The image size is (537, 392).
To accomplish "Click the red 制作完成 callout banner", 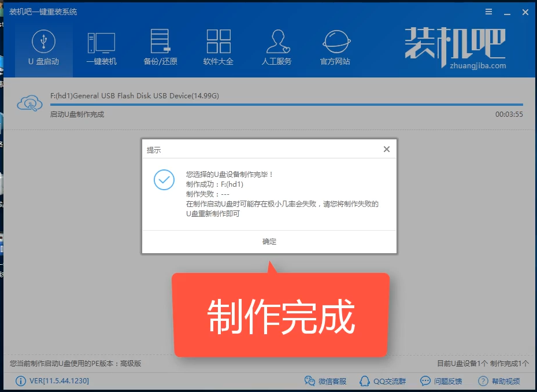I will (x=280, y=315).
